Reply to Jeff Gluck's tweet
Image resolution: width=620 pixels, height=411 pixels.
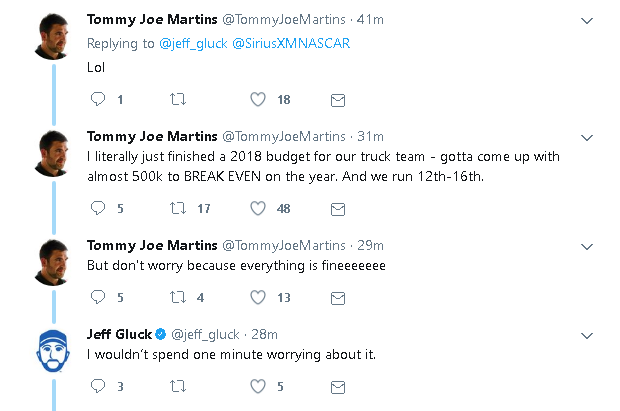click(98, 386)
